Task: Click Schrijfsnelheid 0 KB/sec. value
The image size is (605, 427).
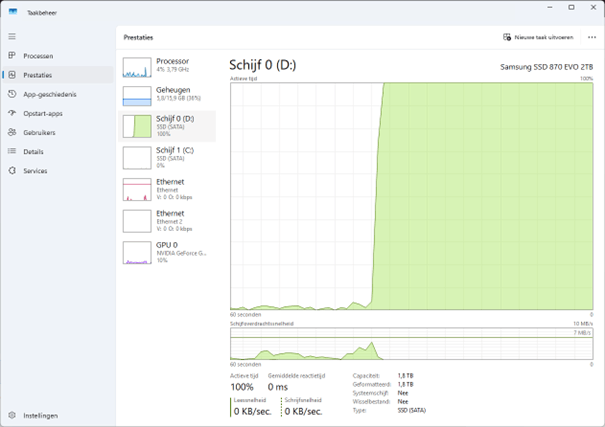Action: (304, 412)
